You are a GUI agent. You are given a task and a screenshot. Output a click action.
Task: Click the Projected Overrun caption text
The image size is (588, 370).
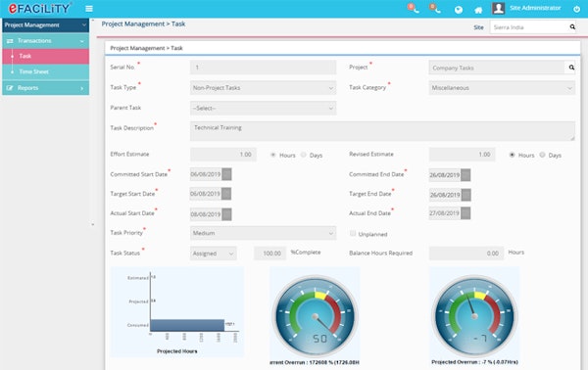pos(474,362)
